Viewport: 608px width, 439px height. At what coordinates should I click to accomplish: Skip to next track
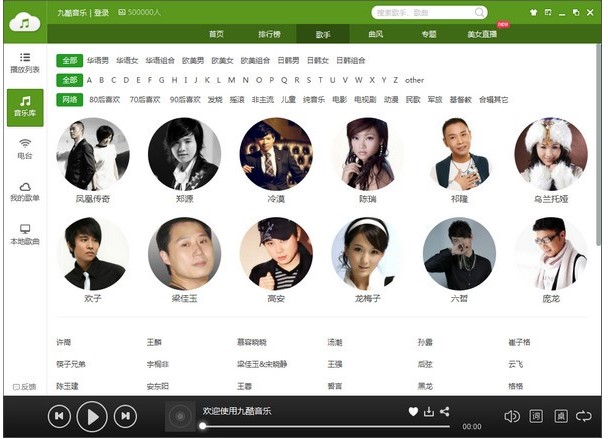click(x=125, y=416)
